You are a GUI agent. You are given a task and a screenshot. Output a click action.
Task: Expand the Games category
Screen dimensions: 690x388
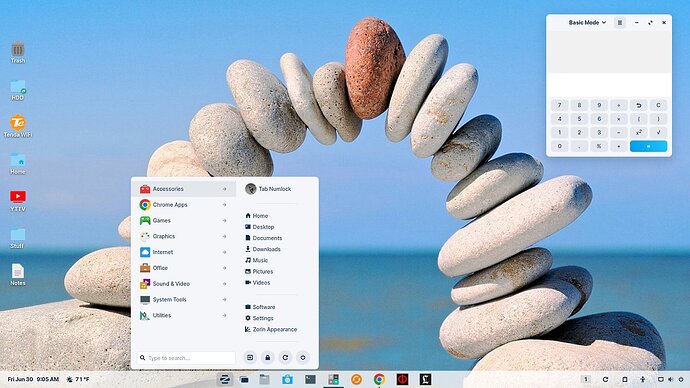coord(184,220)
